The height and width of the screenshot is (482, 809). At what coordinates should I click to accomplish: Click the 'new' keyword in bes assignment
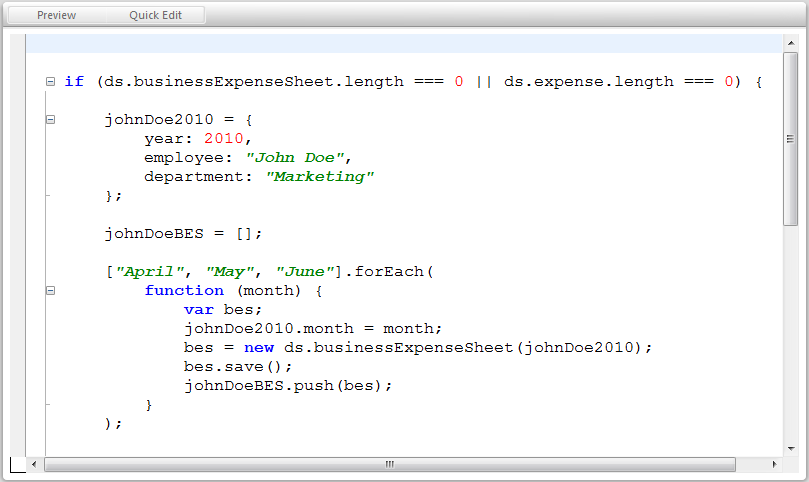coord(259,347)
